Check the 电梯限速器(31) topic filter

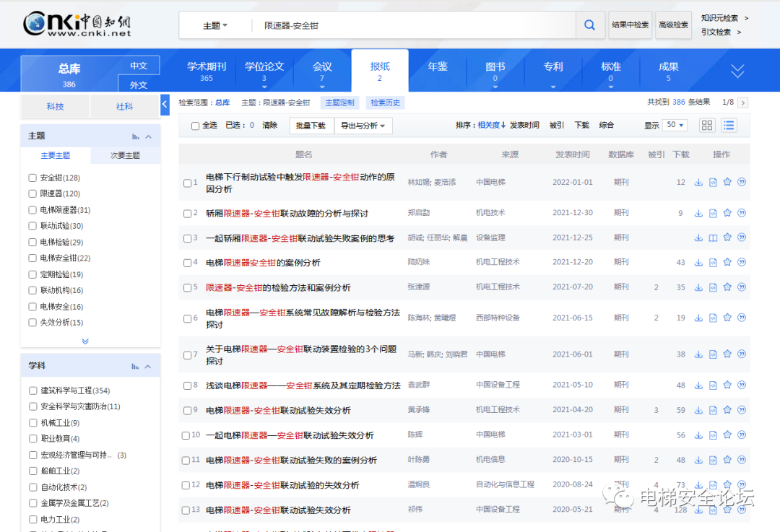tap(32, 210)
